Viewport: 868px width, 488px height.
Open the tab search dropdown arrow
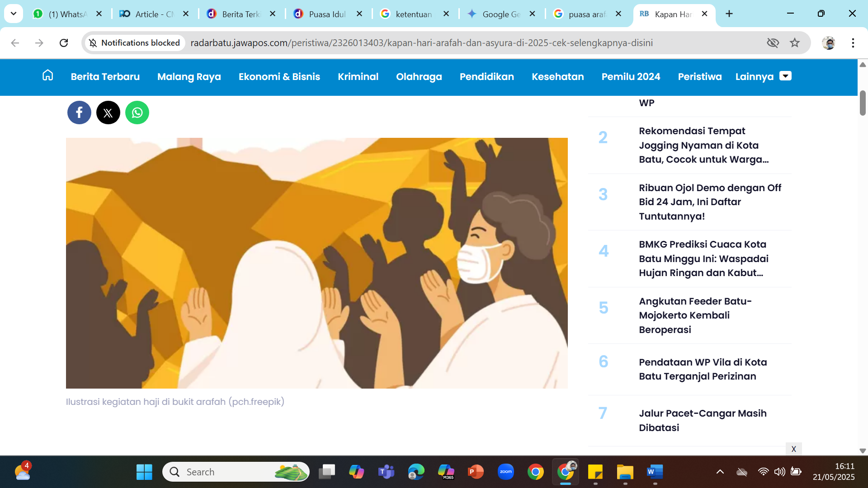pos(13,14)
